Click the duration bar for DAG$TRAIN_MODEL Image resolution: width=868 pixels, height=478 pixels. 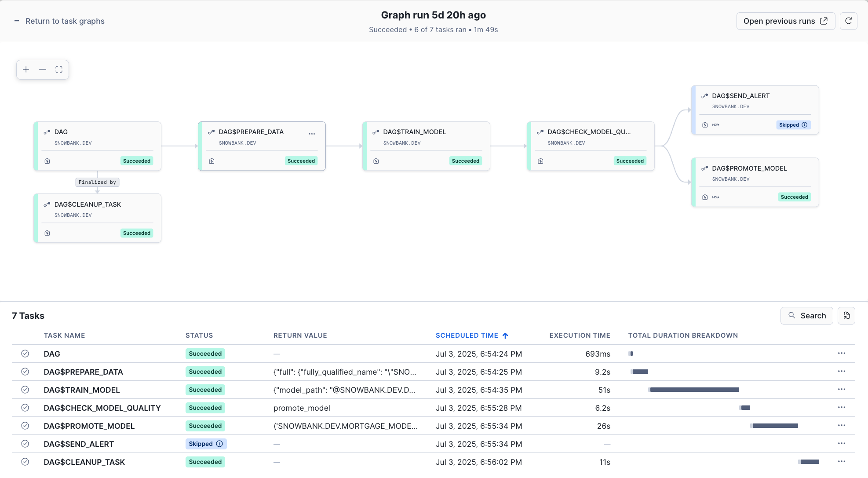click(694, 389)
